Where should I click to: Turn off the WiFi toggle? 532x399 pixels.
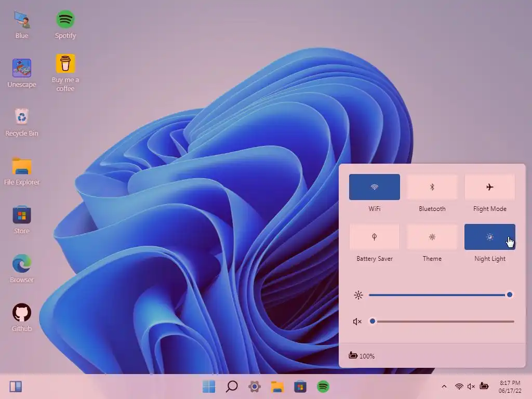(374, 187)
